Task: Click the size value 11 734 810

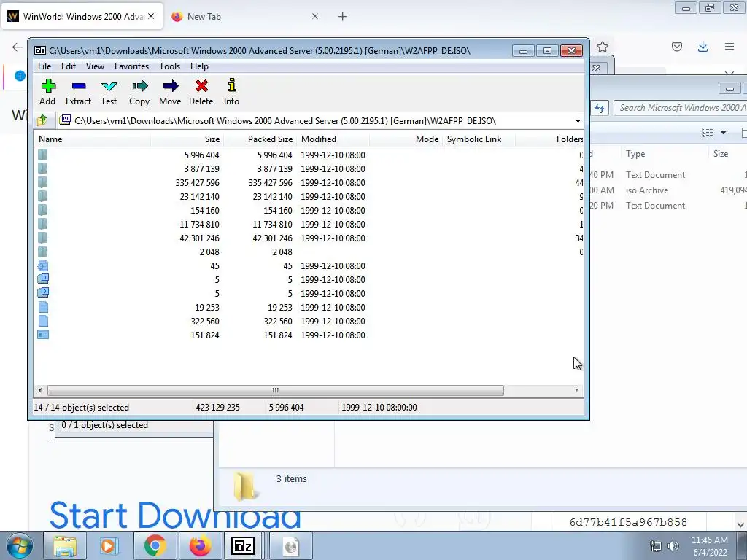Action: (199, 225)
